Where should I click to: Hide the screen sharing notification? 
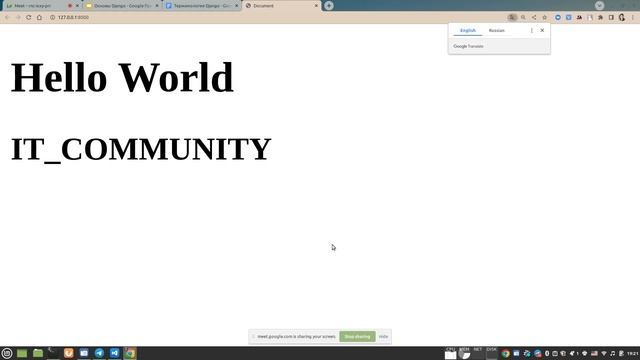383,337
